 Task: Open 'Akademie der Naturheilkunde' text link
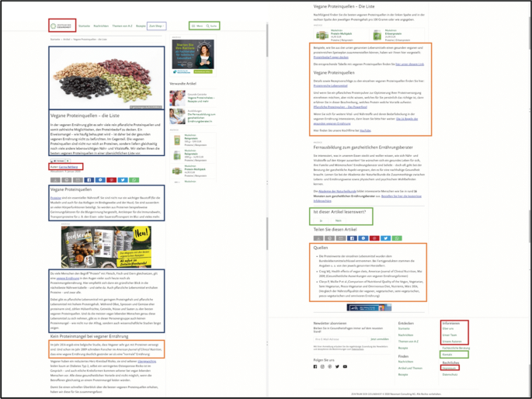(x=337, y=191)
